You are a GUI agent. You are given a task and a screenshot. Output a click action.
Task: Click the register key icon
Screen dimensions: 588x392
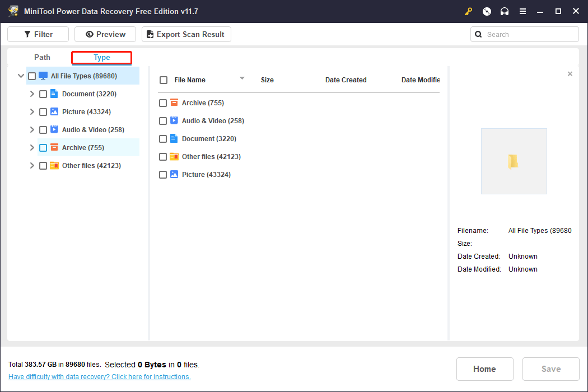(468, 12)
